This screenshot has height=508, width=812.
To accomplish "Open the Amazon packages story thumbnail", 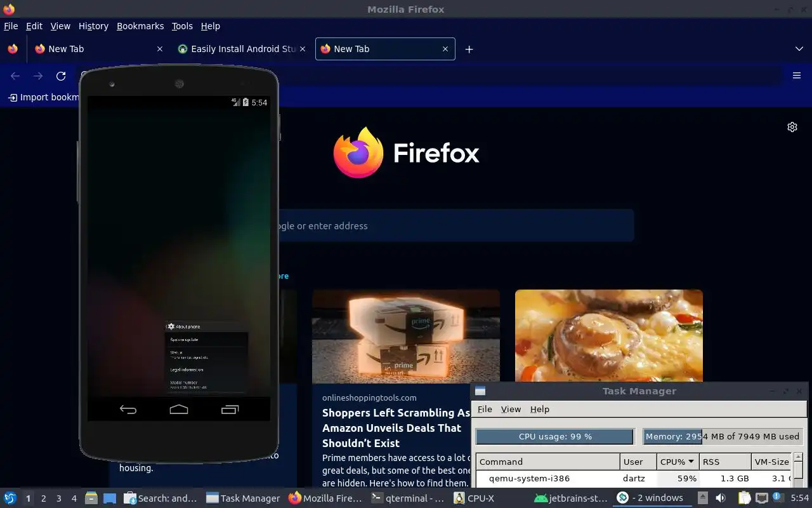I will [x=406, y=336].
